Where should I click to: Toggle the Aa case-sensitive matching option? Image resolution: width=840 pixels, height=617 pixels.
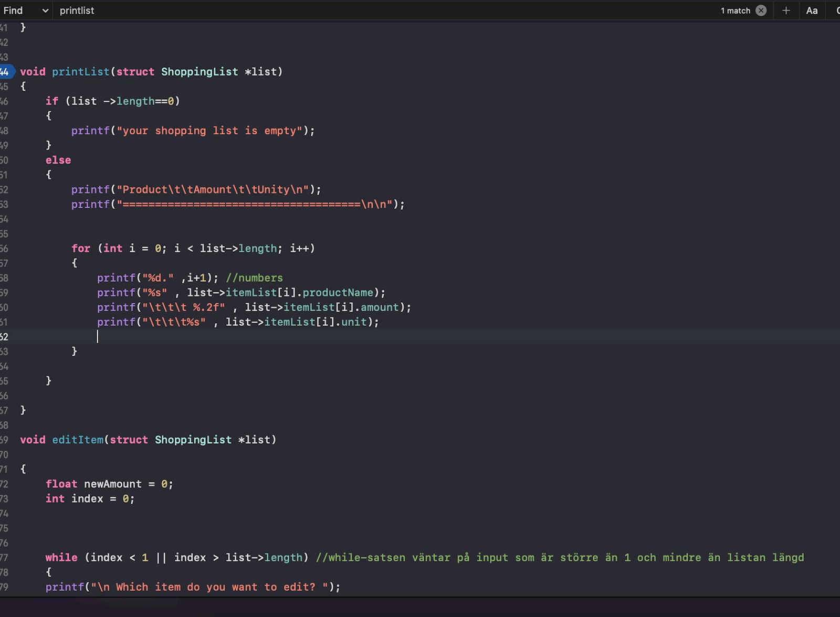click(812, 10)
